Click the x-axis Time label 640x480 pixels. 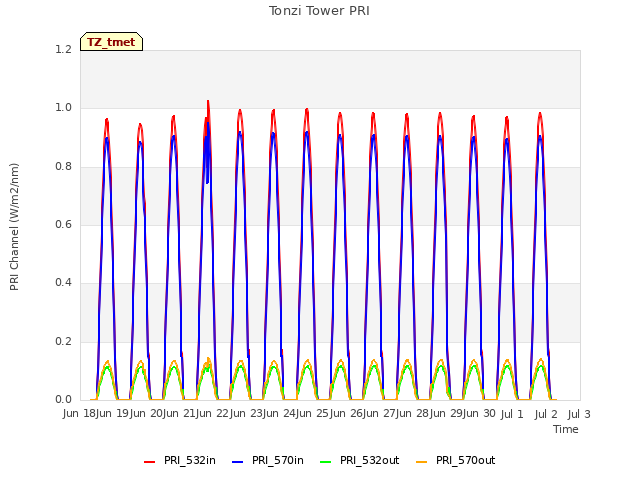[x=566, y=429]
